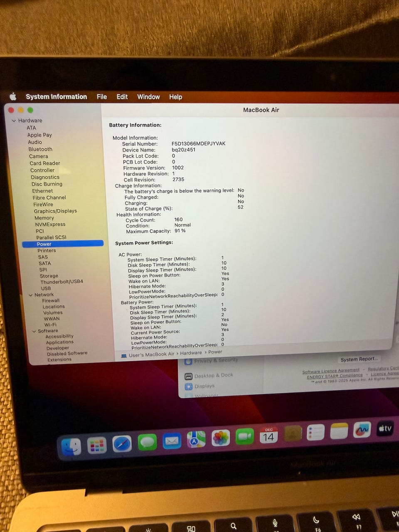Open Safari from the Dock
The height and width of the screenshot is (532, 399).
(122, 444)
